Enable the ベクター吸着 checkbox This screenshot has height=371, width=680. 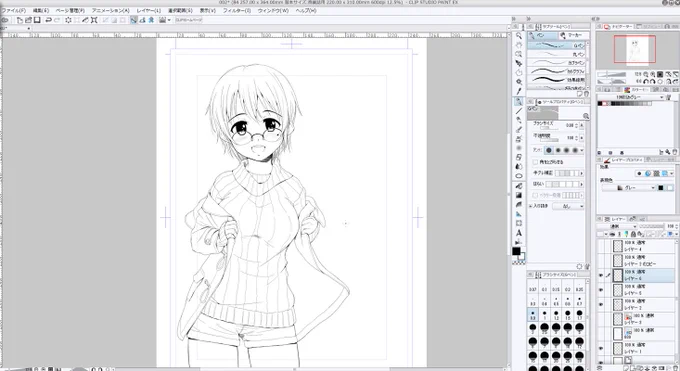pyautogui.click(x=535, y=195)
